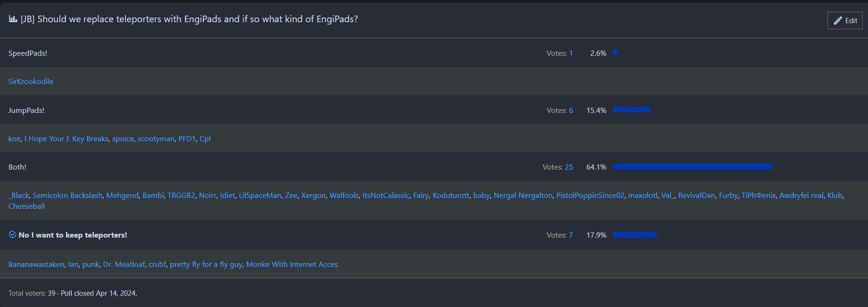Select the _Black user link

(x=19, y=195)
